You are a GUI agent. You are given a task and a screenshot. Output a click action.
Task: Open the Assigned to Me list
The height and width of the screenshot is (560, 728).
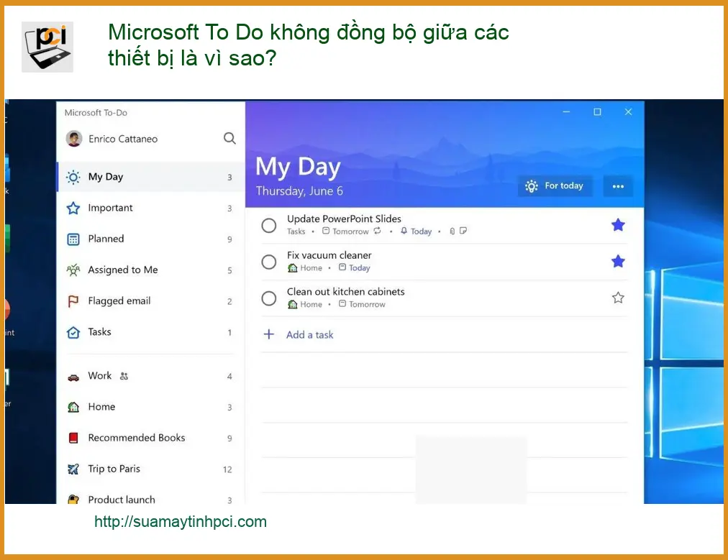pyautogui.click(x=151, y=270)
